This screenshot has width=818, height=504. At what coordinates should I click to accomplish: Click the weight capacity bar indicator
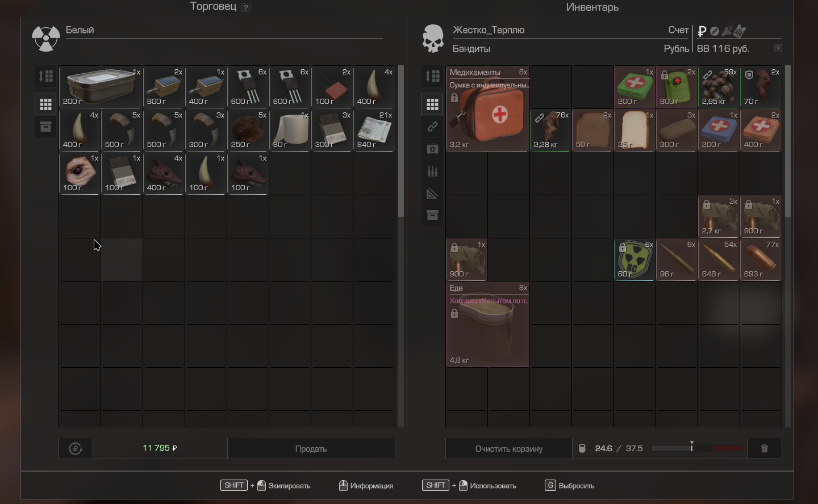pos(697,448)
